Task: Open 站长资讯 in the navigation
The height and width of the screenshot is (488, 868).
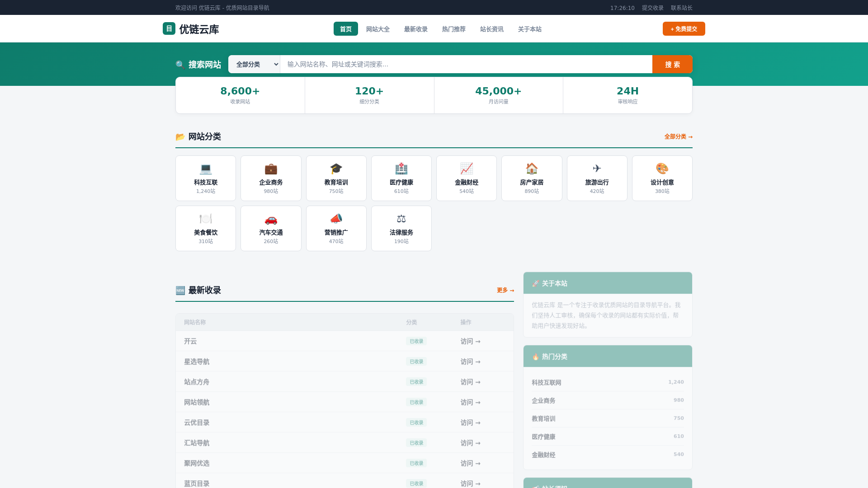Action: [x=492, y=29]
